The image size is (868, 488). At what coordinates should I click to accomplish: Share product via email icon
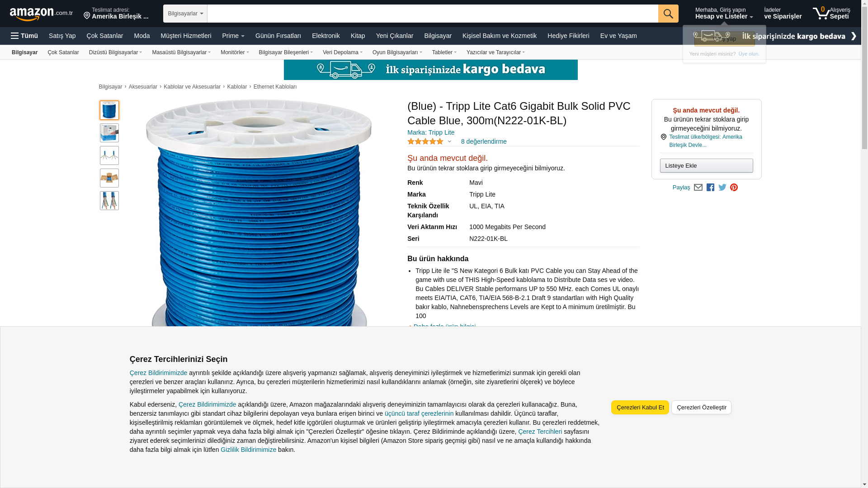click(x=698, y=188)
